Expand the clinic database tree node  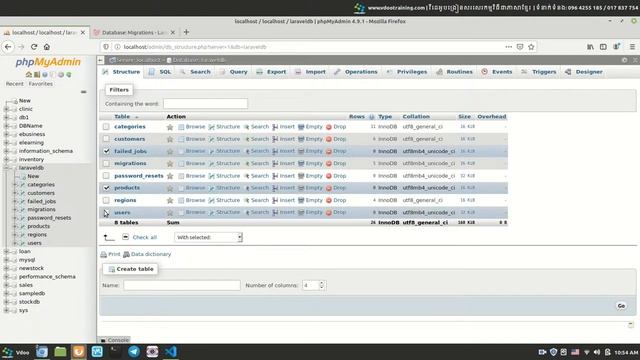6,109
